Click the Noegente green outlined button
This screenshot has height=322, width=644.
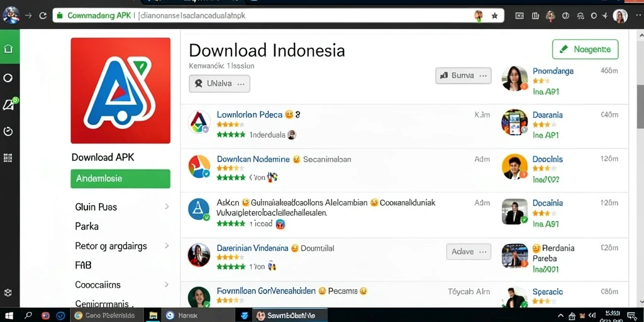tap(586, 50)
